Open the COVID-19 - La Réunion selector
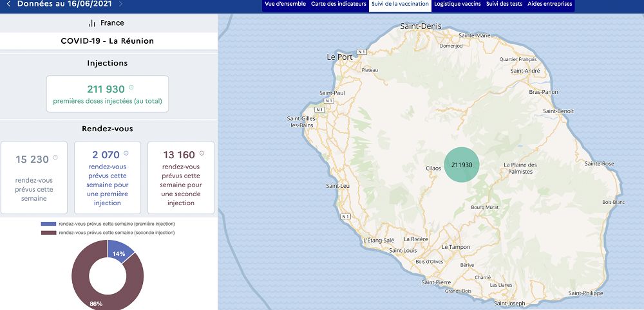The width and height of the screenshot is (644, 310). pyautogui.click(x=108, y=41)
